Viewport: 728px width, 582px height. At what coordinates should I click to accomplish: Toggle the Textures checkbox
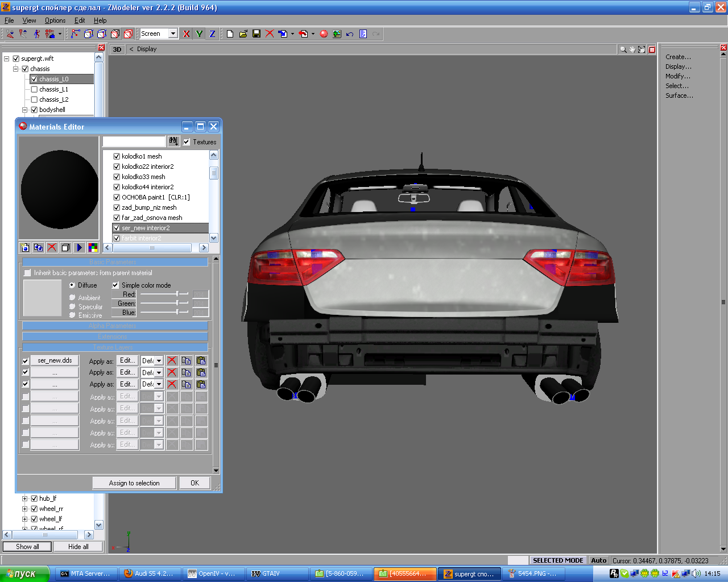(187, 142)
